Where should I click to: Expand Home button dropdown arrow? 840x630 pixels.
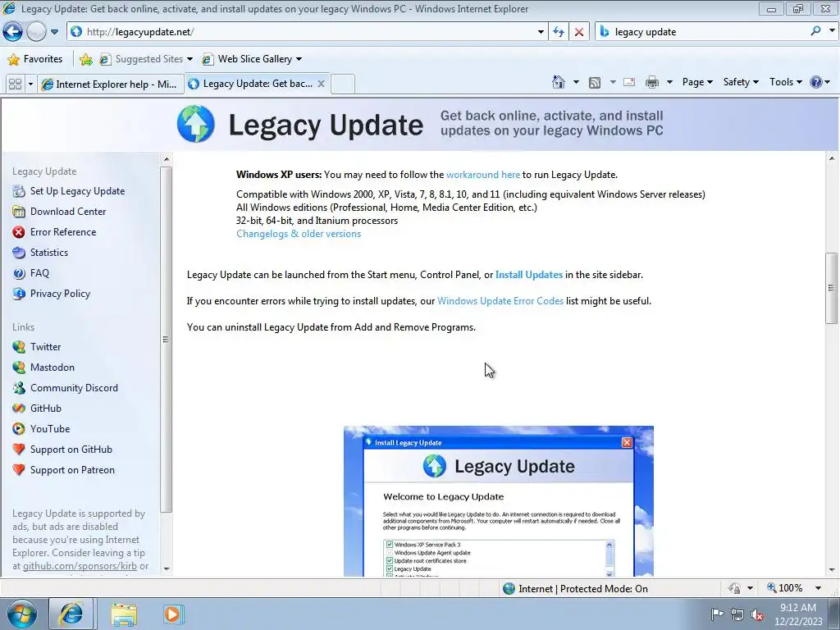tap(576, 82)
